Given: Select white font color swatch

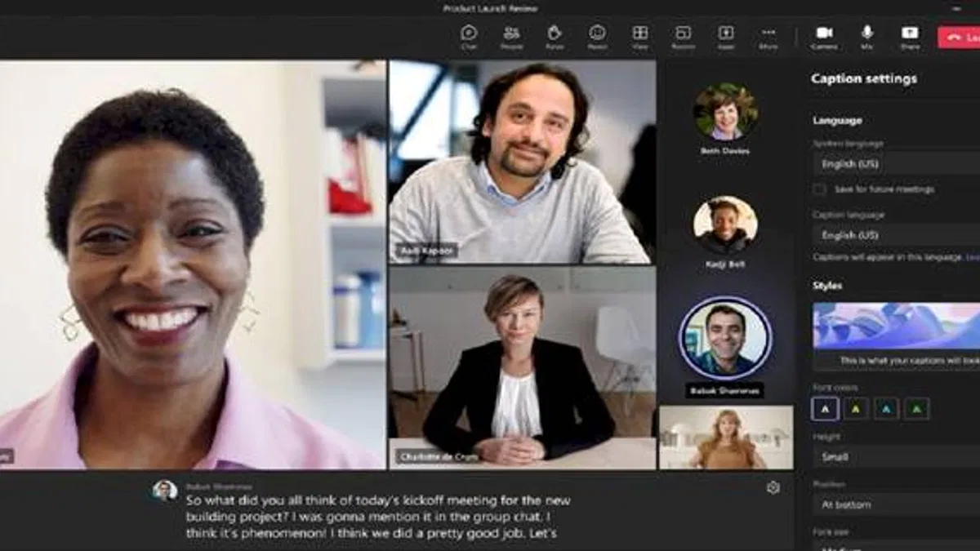Looking at the screenshot, I should pos(825,409).
